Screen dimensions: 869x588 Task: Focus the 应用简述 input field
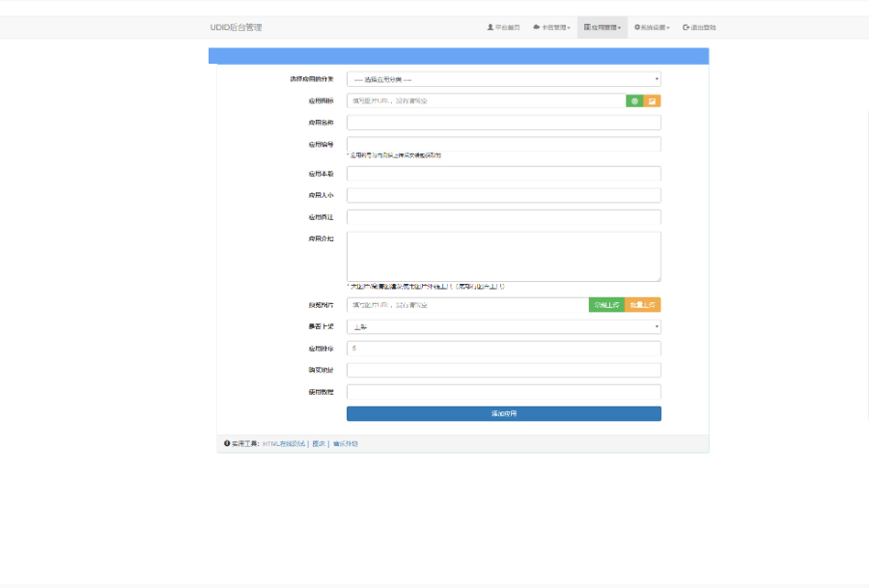(504, 216)
